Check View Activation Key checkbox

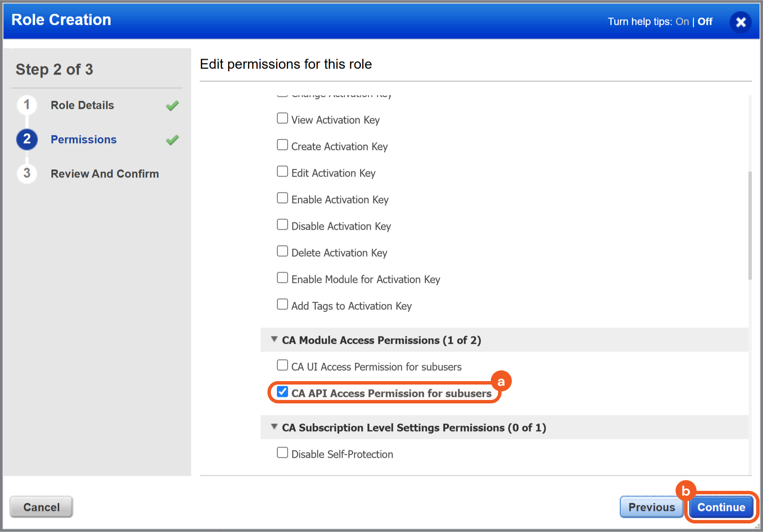[282, 118]
